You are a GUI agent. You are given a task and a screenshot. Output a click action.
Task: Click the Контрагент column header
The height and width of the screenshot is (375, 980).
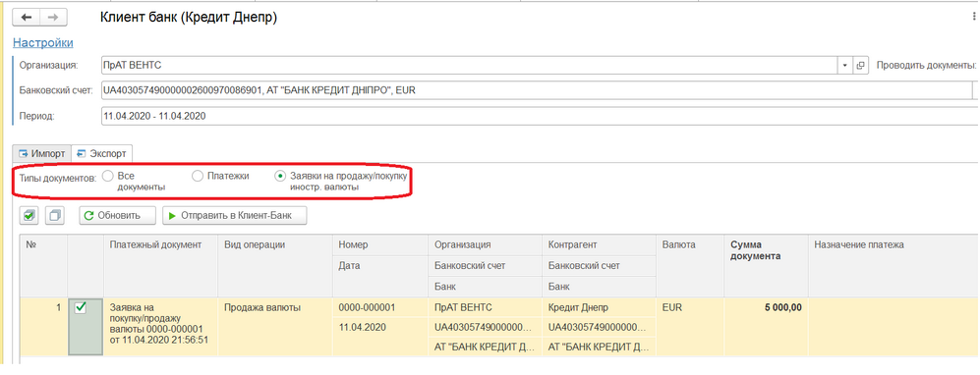click(599, 245)
